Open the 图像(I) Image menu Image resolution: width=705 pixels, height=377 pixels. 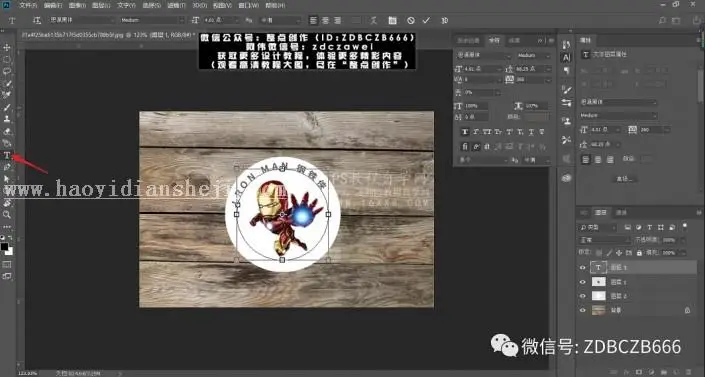[77, 5]
